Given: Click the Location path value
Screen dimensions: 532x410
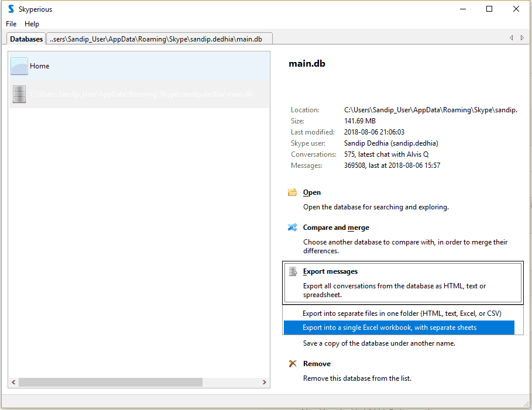Looking at the screenshot, I should [x=431, y=110].
